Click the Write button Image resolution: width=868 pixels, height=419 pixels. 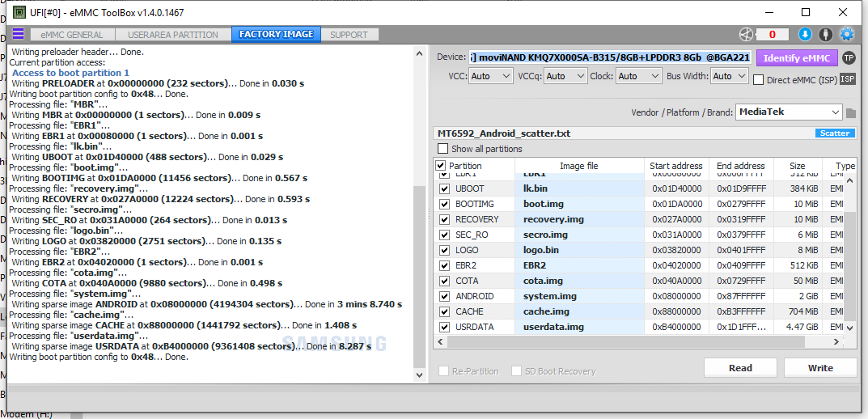(820, 368)
